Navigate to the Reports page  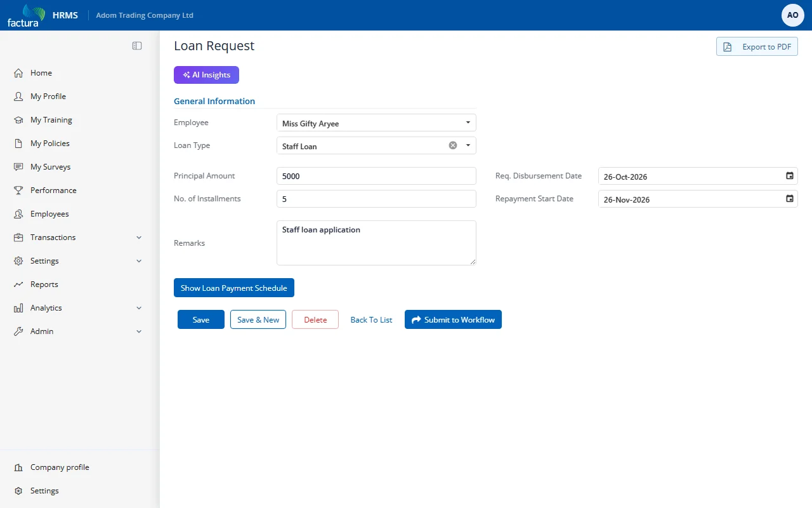44,284
